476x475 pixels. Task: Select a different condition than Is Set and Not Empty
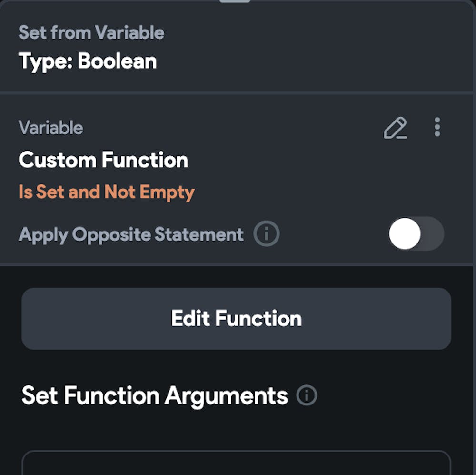106,192
